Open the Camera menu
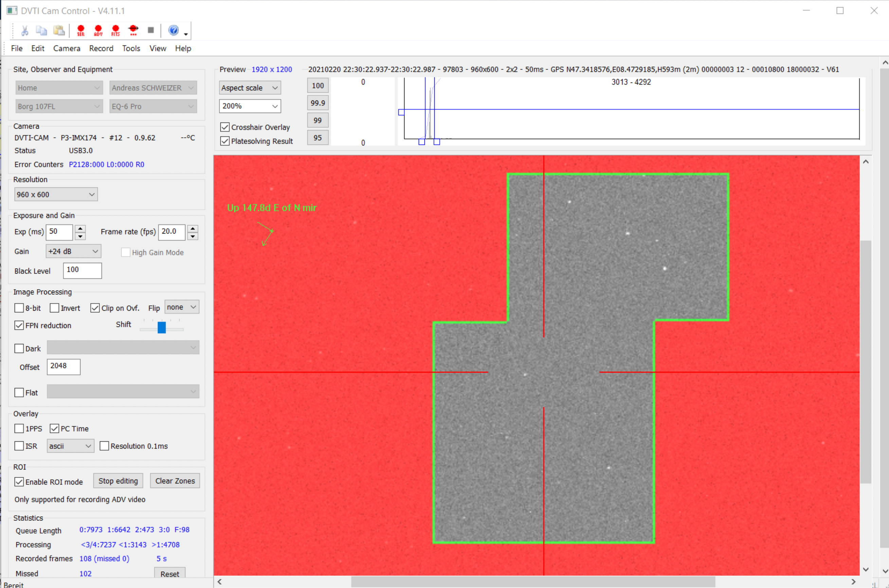Viewport: 889px width, 588px height. [67, 48]
